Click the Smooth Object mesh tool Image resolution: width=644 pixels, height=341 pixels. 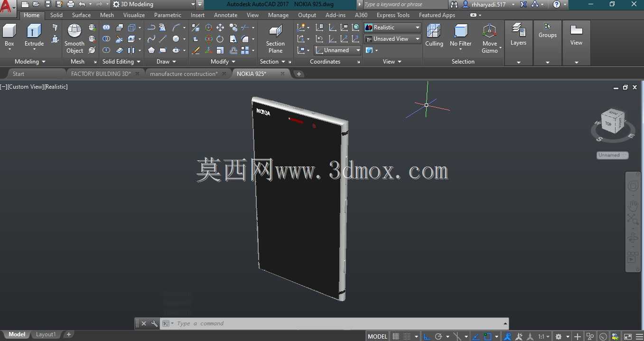click(x=75, y=38)
